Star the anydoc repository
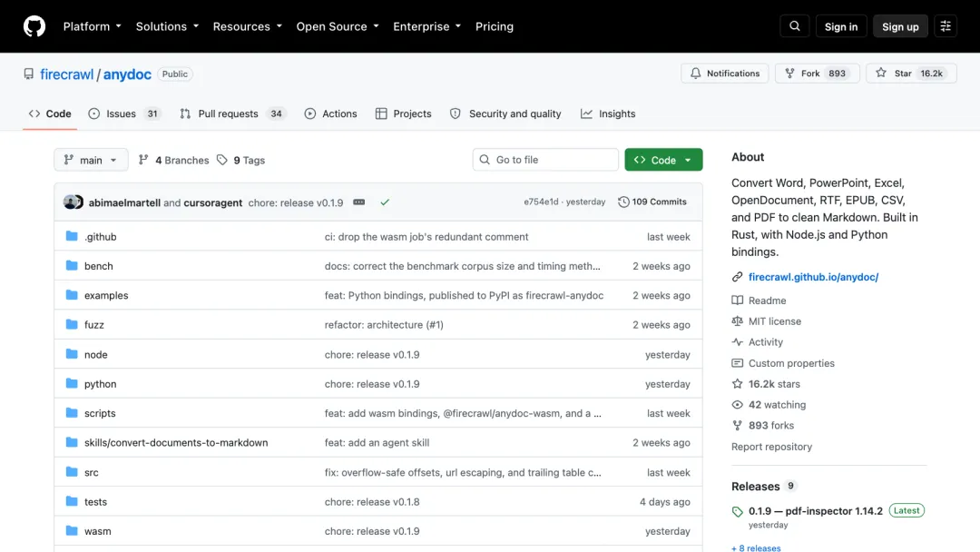The width and height of the screenshot is (980, 552). tap(911, 74)
